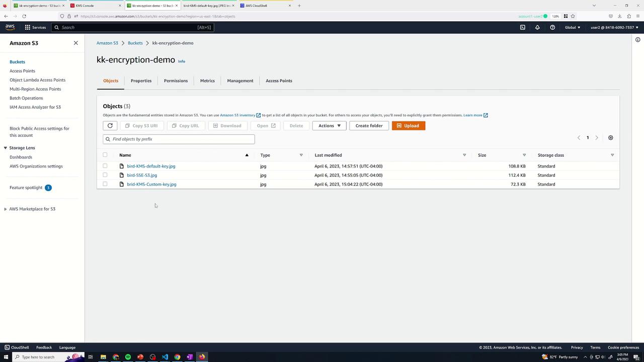Screen dimensions: 644x362
Task: Close the Amazon S3 side navigation panel
Action: click(76, 43)
